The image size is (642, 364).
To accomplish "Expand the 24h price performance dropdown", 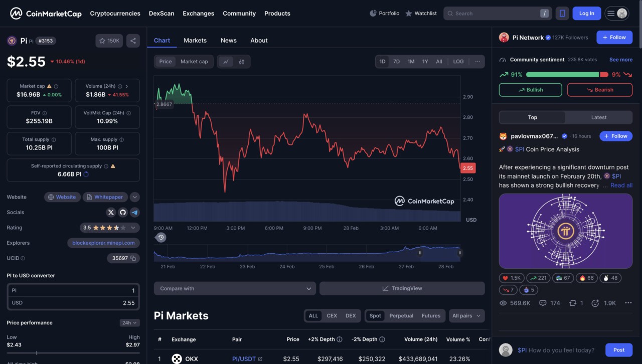I will [129, 323].
